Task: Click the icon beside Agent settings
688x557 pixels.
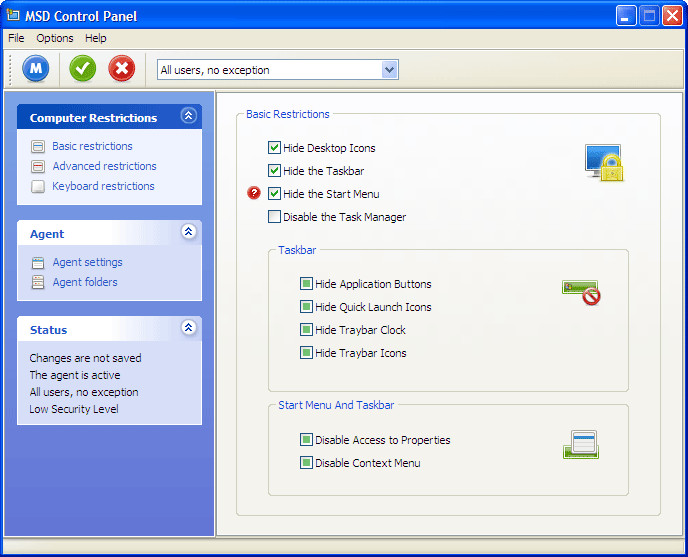Action: pos(38,262)
